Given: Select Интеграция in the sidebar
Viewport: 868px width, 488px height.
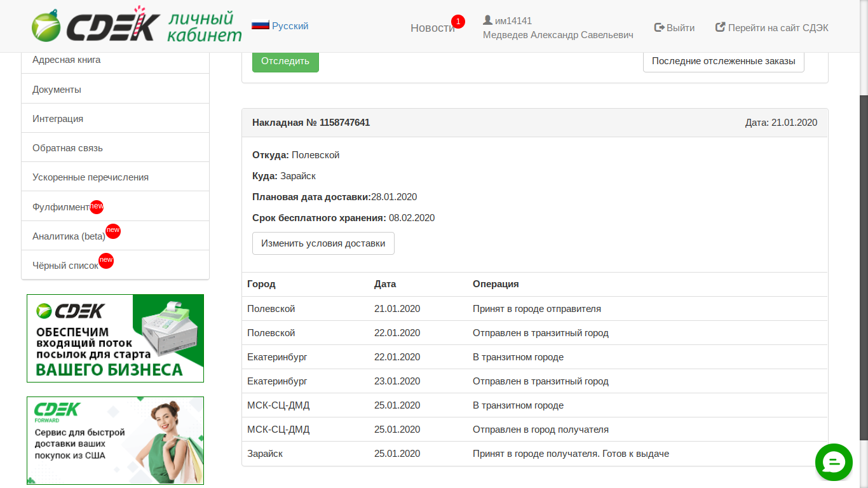Looking at the screenshot, I should pyautogui.click(x=58, y=119).
